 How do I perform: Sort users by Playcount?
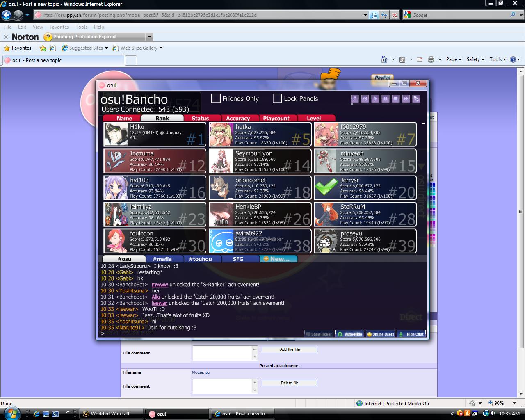click(x=276, y=118)
